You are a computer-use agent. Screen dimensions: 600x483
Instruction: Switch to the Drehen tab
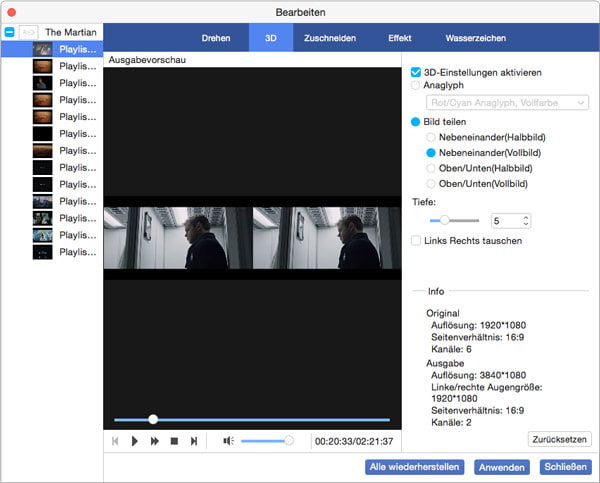point(216,38)
